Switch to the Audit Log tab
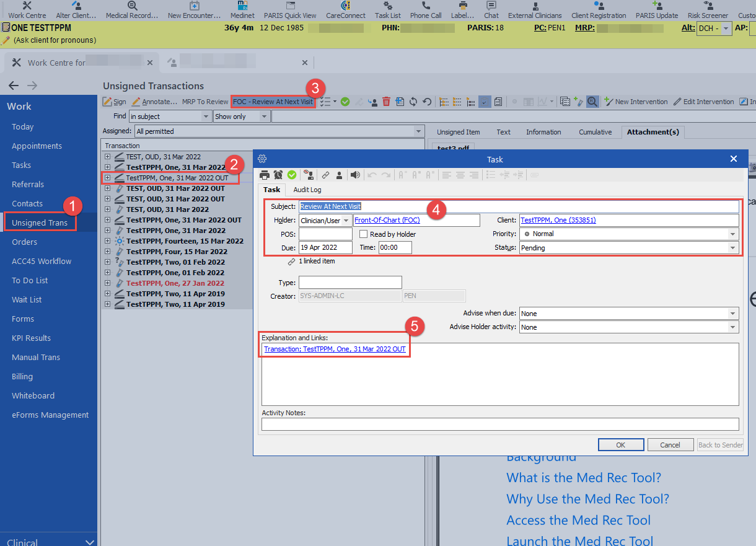 coord(307,190)
